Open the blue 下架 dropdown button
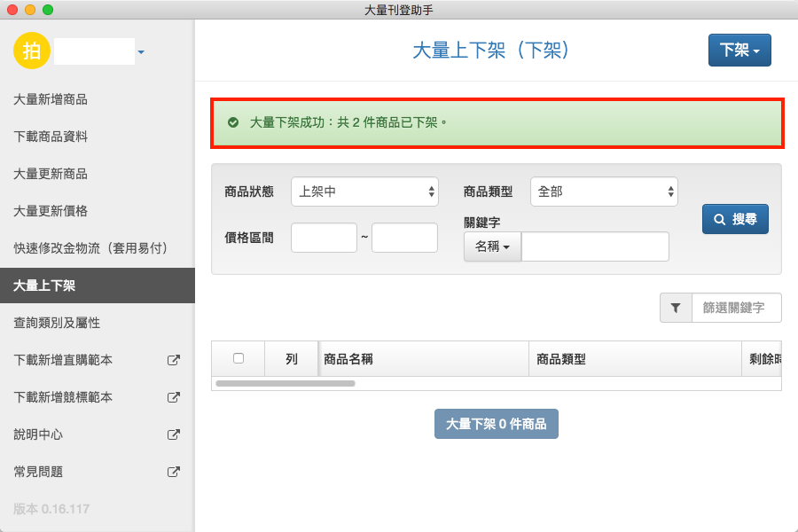This screenshot has height=532, width=798. pos(739,51)
